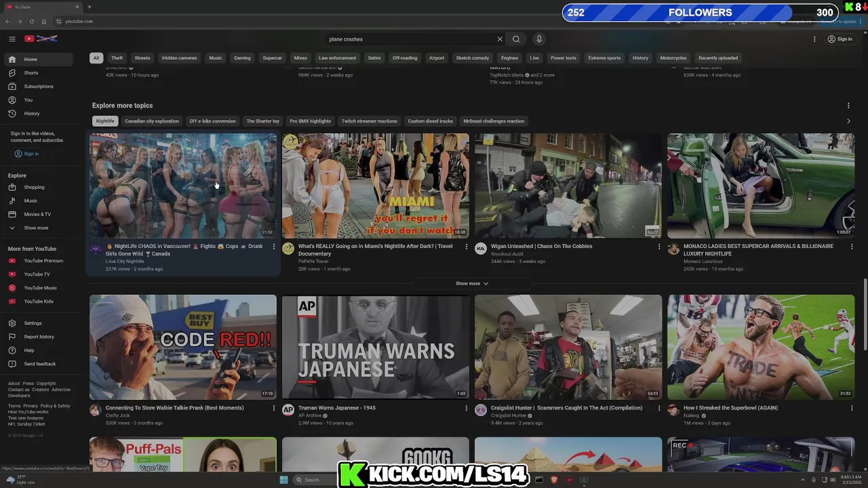Screen dimensions: 868x488
Task: Select the All filter chip
Action: click(96, 58)
